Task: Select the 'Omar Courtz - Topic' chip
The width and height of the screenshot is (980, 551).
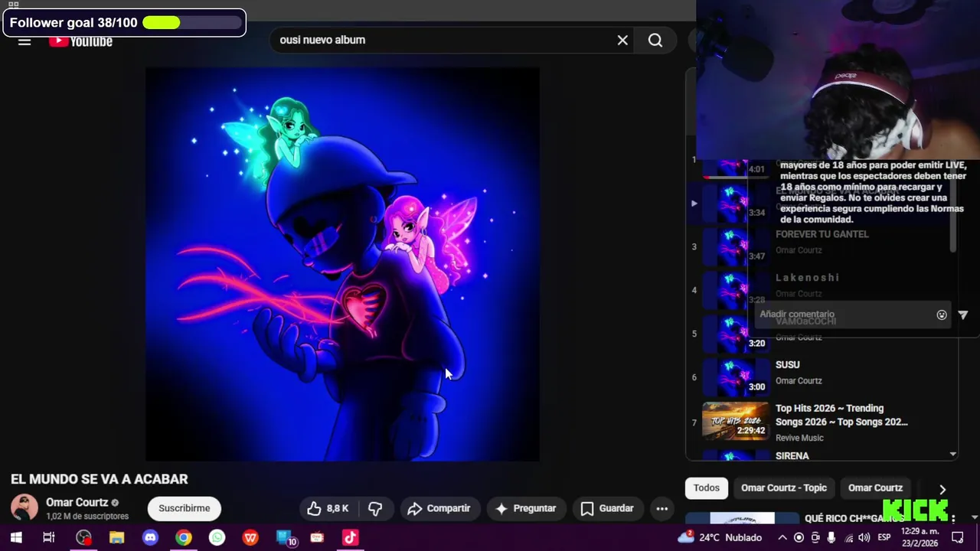Action: coord(784,487)
